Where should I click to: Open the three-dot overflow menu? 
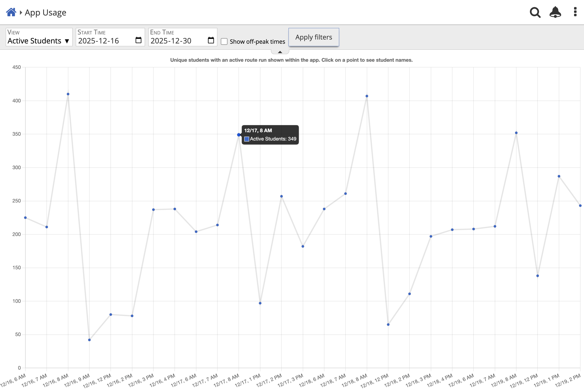pos(575,12)
